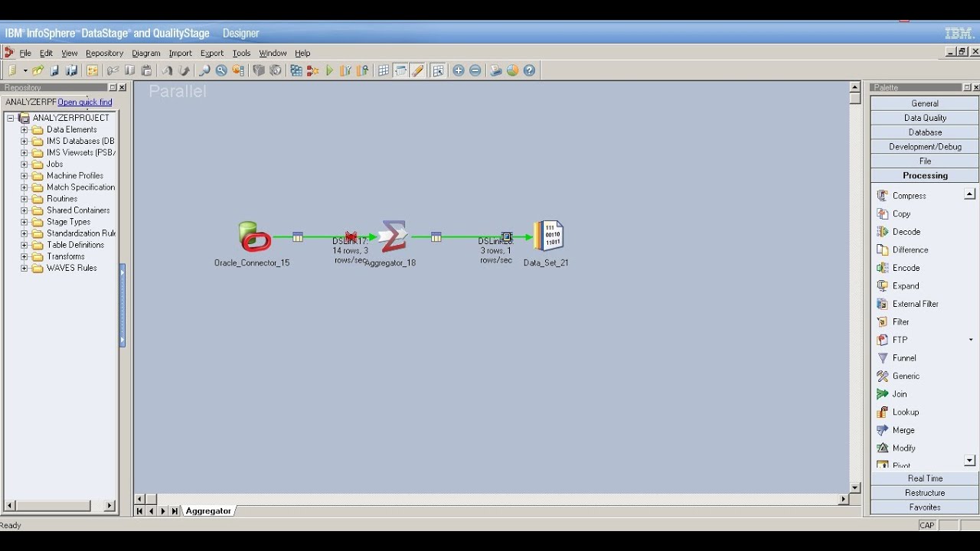
Task: Click the Paste clipboard toolbar icon
Action: pyautogui.click(x=146, y=70)
